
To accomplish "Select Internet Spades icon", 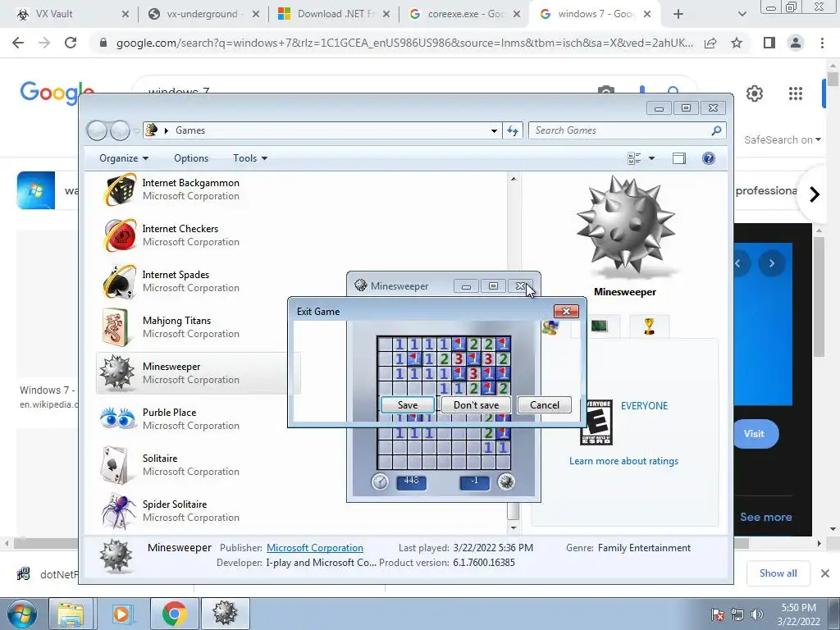I will click(x=119, y=281).
